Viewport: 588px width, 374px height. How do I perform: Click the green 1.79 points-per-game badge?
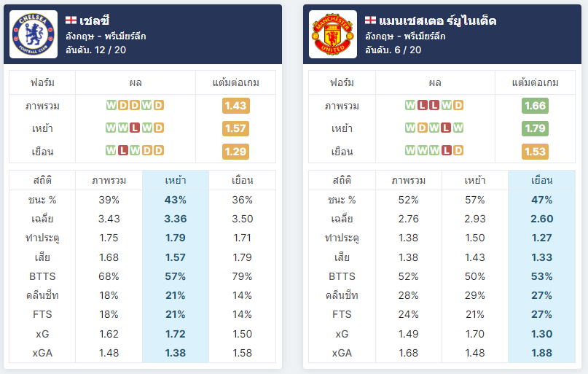coord(535,128)
